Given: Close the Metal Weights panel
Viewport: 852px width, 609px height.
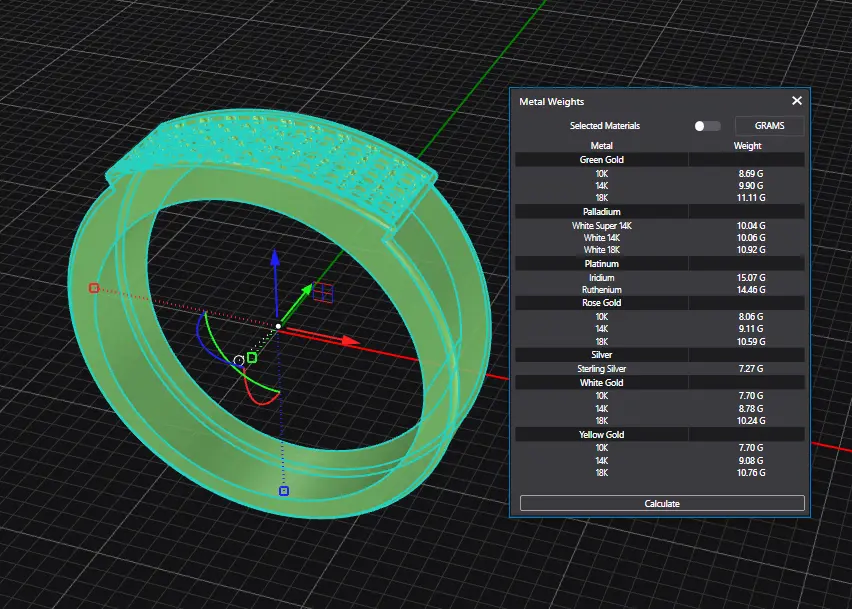Looking at the screenshot, I should (x=797, y=101).
